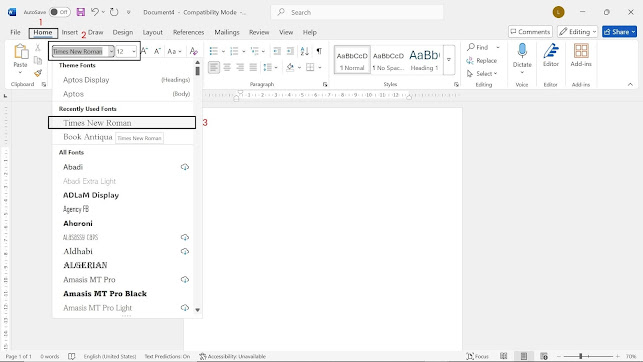
Task: Switch to the Layout tab
Action: pos(153,32)
